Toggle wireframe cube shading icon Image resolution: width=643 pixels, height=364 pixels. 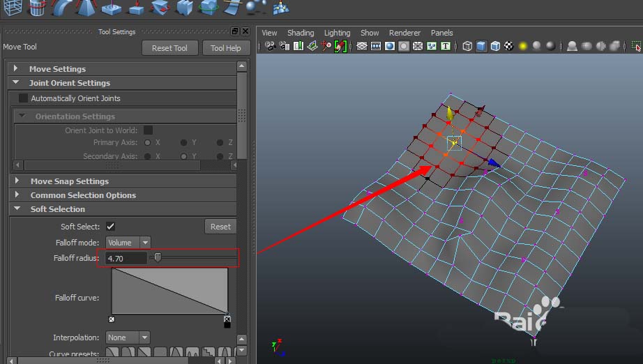[x=467, y=46]
